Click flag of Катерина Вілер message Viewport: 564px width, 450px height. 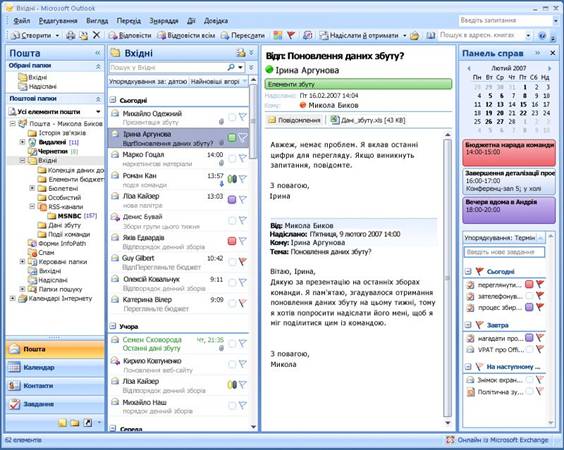coord(243,303)
